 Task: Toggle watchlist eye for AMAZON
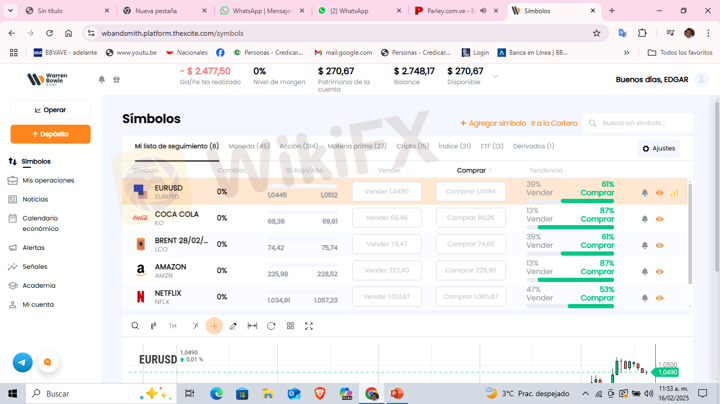coord(659,271)
